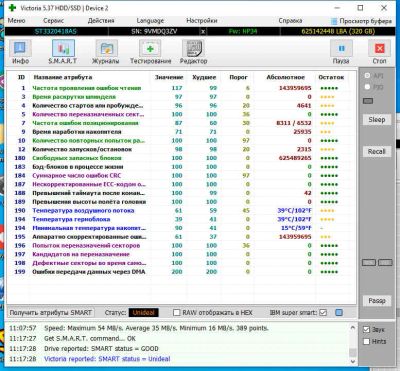Click log line Drive reported SMART status GOOD

coord(101,349)
